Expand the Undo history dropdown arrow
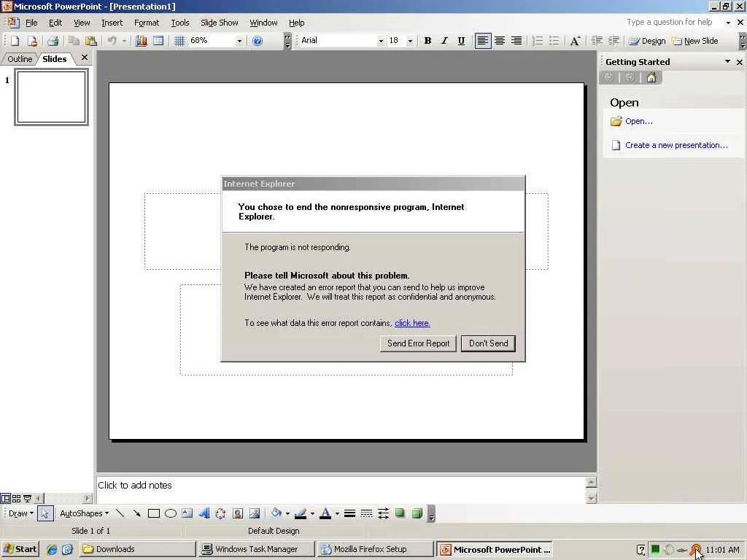The image size is (747, 560). [x=124, y=41]
